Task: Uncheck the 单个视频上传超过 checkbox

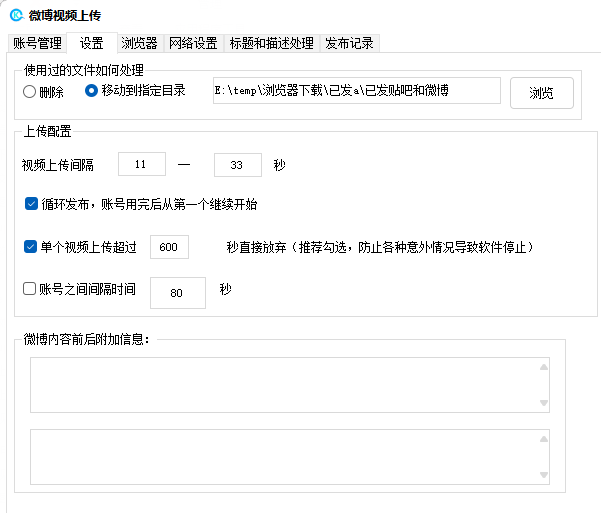Action: pyautogui.click(x=30, y=247)
